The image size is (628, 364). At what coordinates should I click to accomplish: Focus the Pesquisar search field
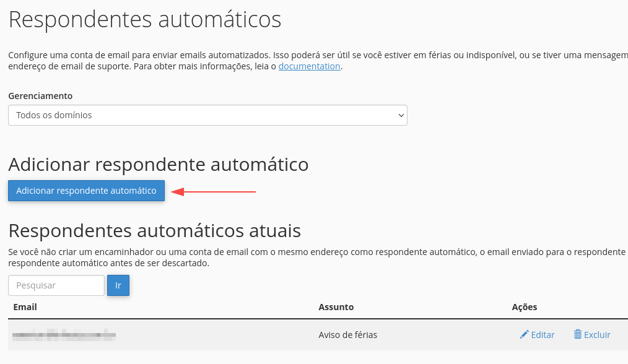click(x=56, y=285)
